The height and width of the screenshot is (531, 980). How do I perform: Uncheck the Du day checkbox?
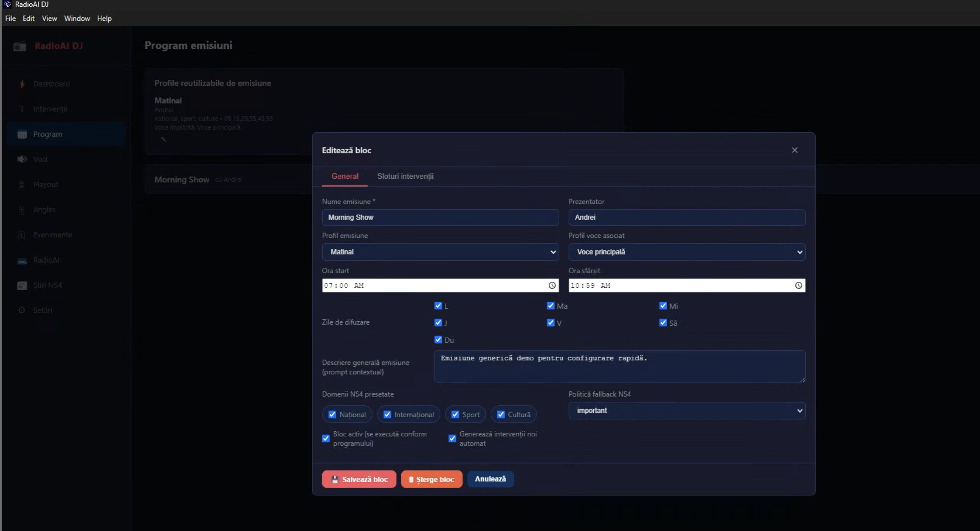(x=438, y=339)
